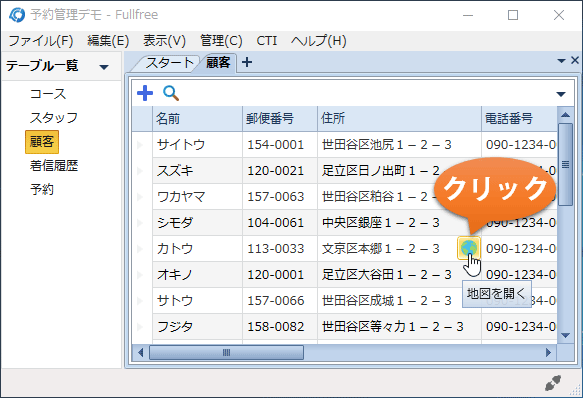The height and width of the screenshot is (398, 583).
Task: Select the スズキ row marker arrow
Action: (140, 171)
